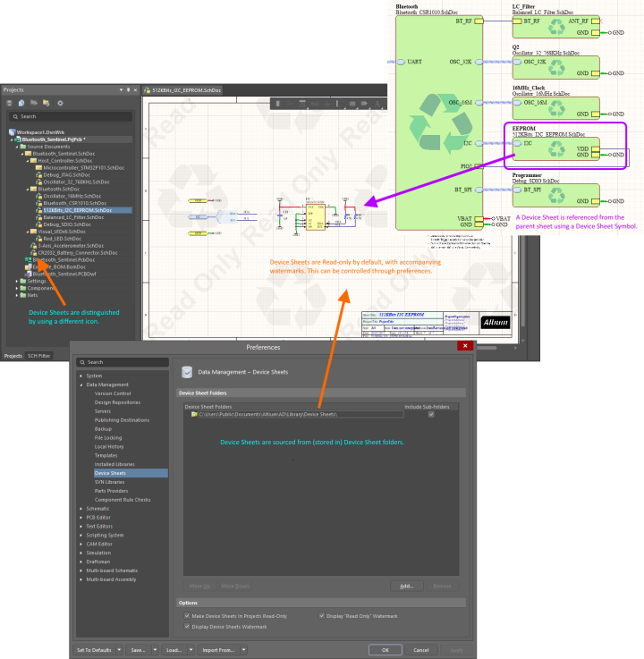Screen dimensions: 644x659
Task: Collapse Host_Controller.SchDoc tree node
Action: [28, 161]
